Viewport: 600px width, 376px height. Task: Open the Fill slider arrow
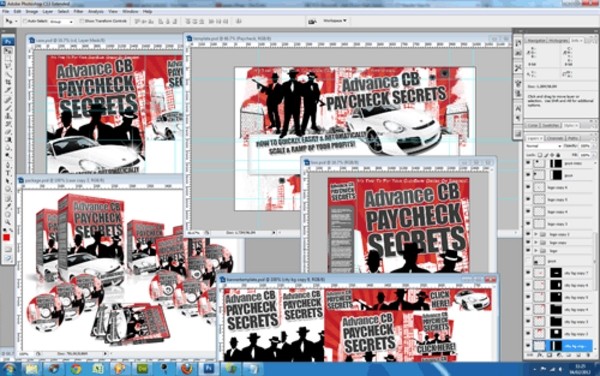(594, 155)
